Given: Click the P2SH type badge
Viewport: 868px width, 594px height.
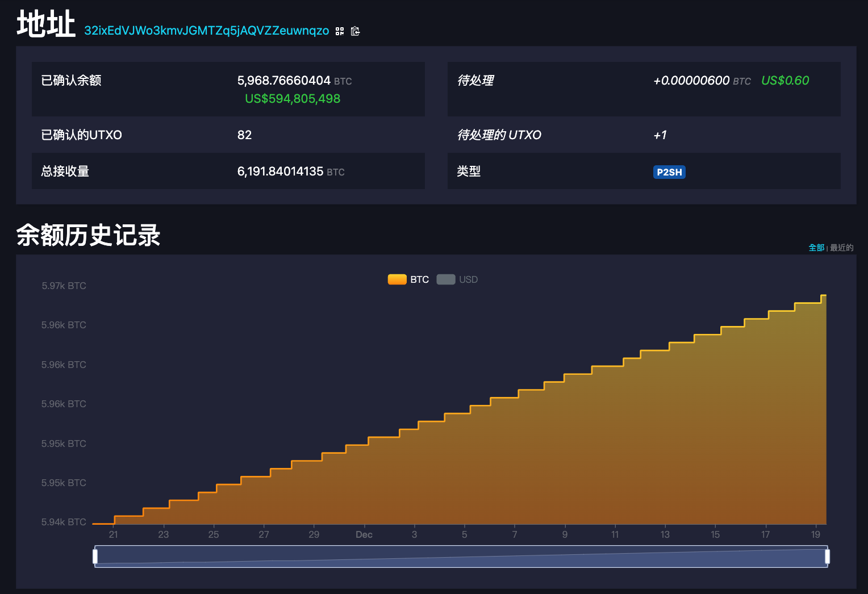Looking at the screenshot, I should coord(669,172).
